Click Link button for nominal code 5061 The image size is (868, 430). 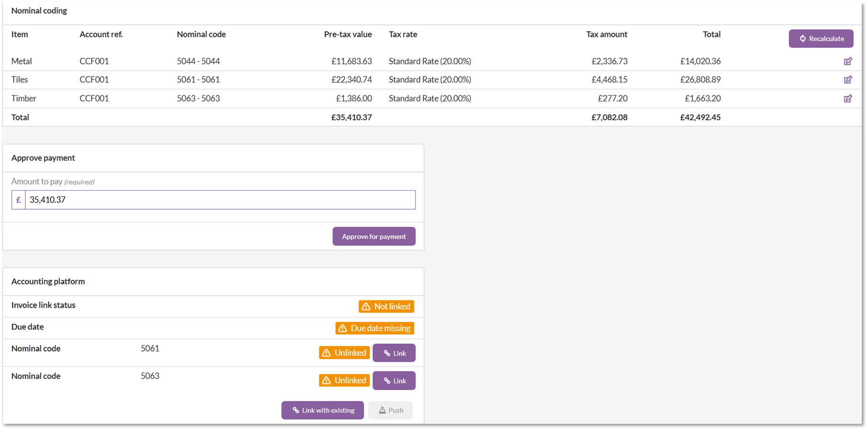(394, 353)
